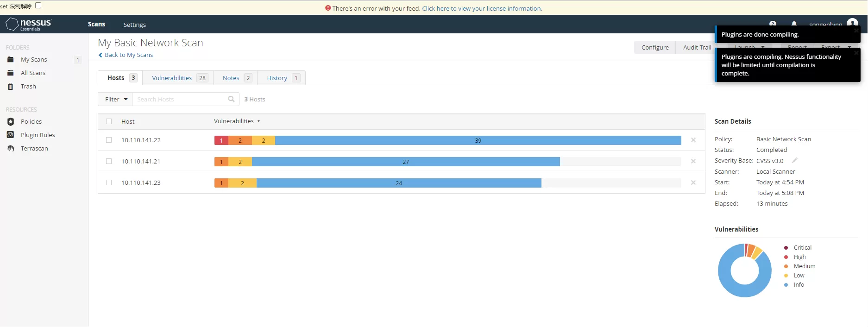Open the My Scans folder icon
The image size is (868, 327).
pos(11,60)
